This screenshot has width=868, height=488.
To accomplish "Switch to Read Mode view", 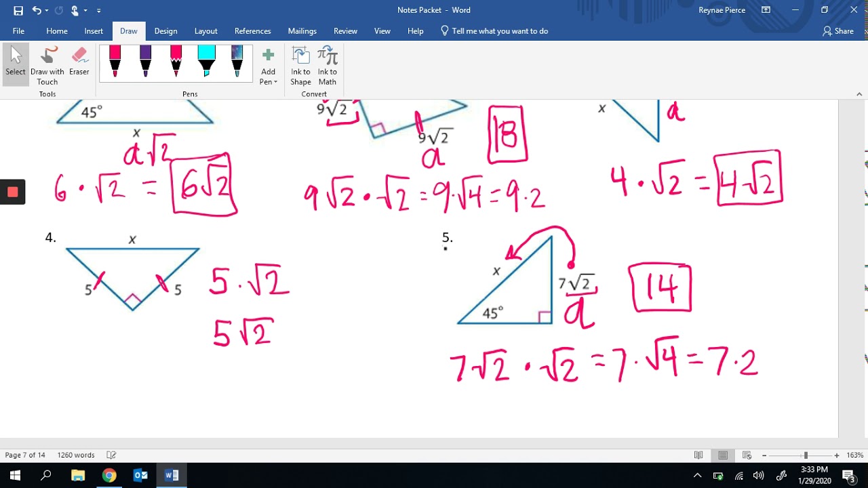I will point(698,455).
